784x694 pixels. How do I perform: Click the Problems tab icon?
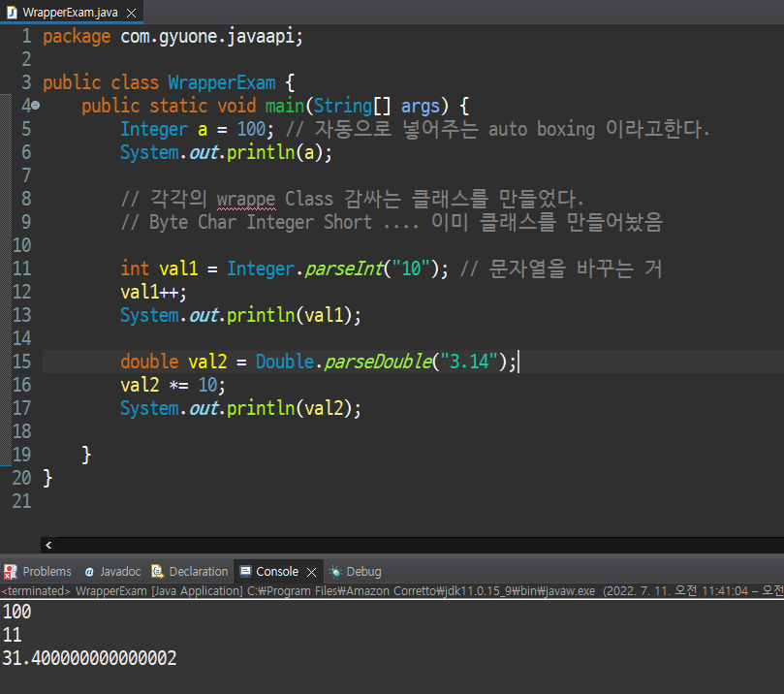(x=10, y=572)
